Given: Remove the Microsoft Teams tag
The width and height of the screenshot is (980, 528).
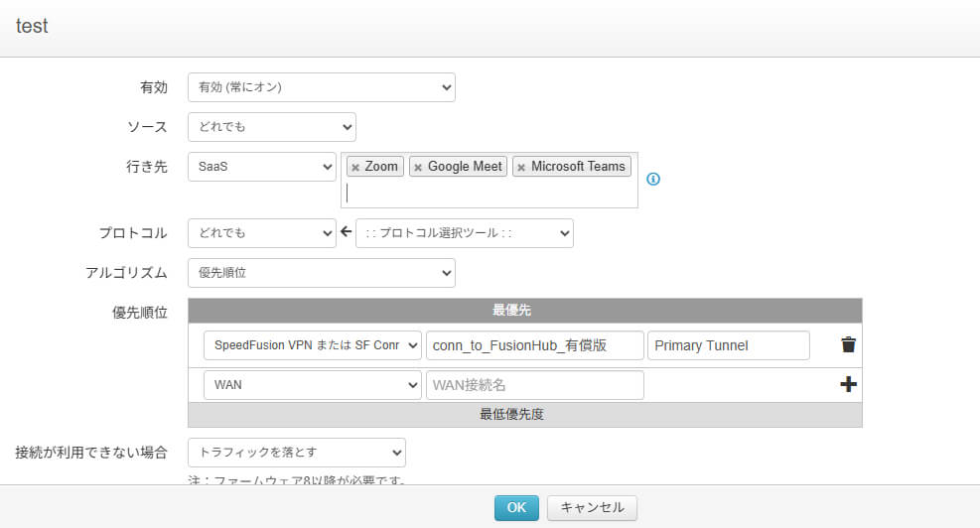Looking at the screenshot, I should (x=521, y=168).
